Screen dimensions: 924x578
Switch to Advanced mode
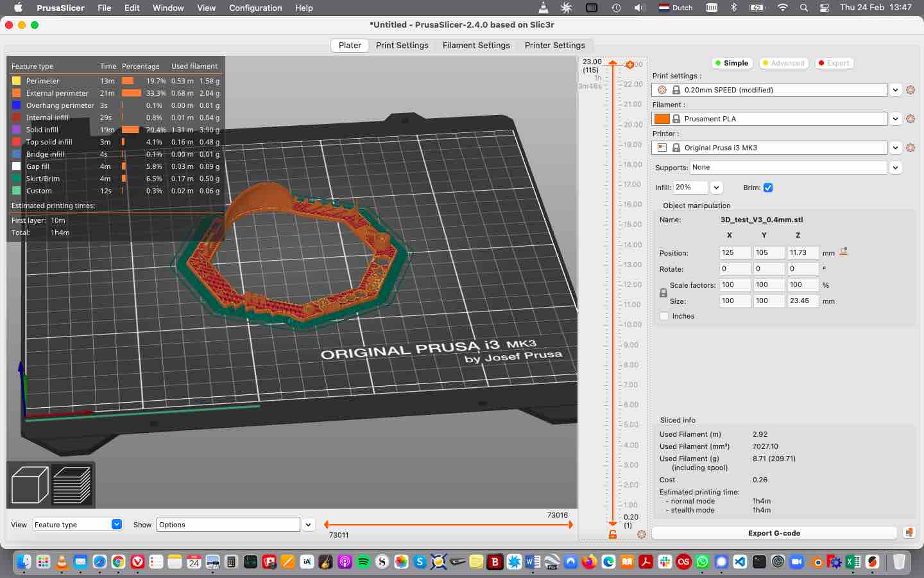click(x=783, y=63)
